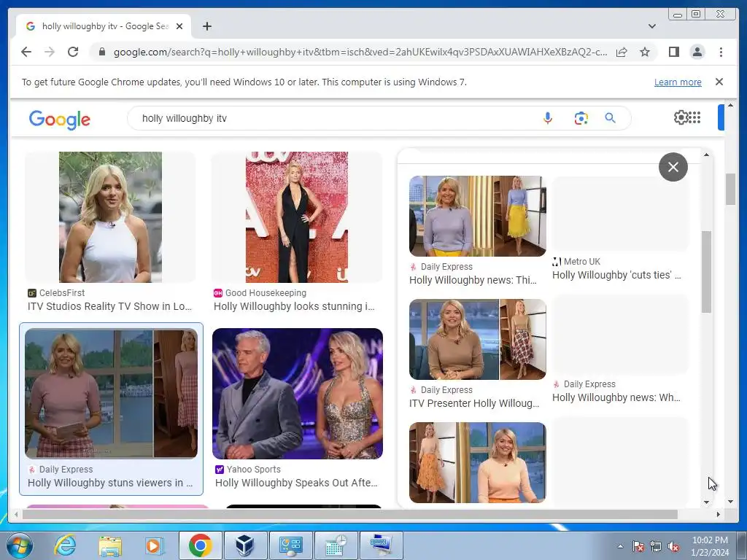
Task: Expand the tab search dropdown
Action: 651,26
